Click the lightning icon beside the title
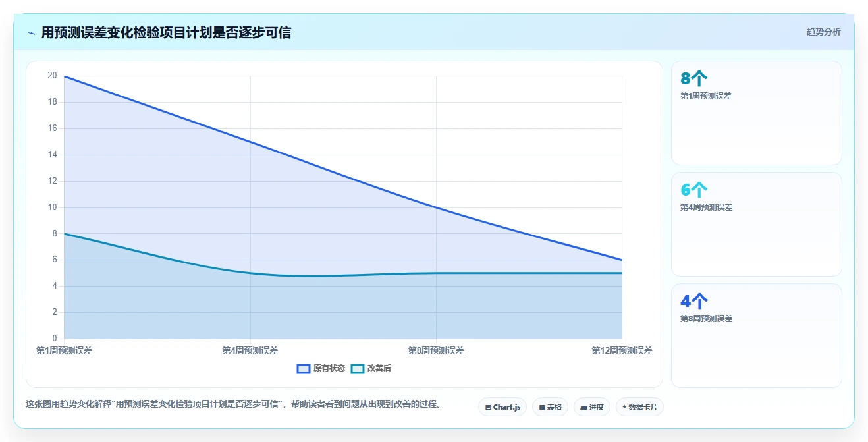Viewport: 868px width, 442px height. [31, 32]
